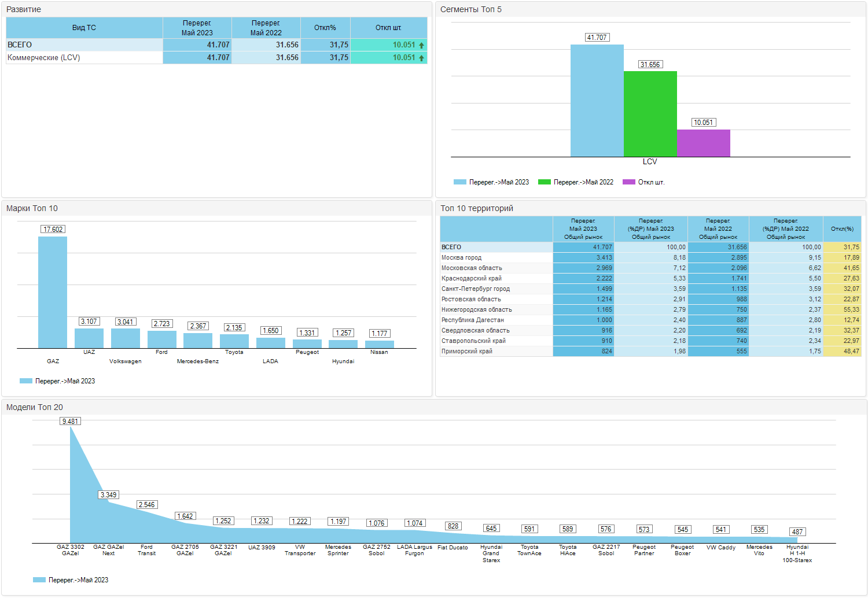Image resolution: width=868 pixels, height=613 pixels.
Task: Click green legend swatch Перерег.->Май 2022
Action: coord(545,182)
